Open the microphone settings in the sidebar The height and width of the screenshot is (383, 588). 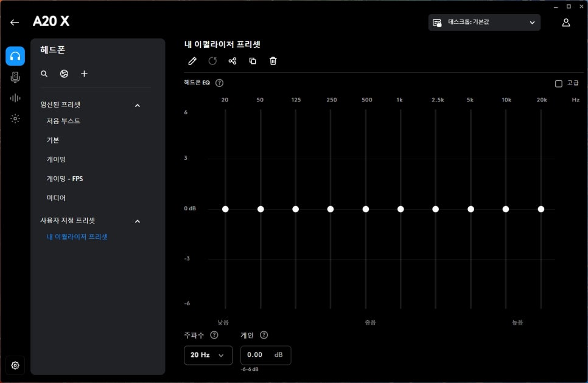click(15, 77)
